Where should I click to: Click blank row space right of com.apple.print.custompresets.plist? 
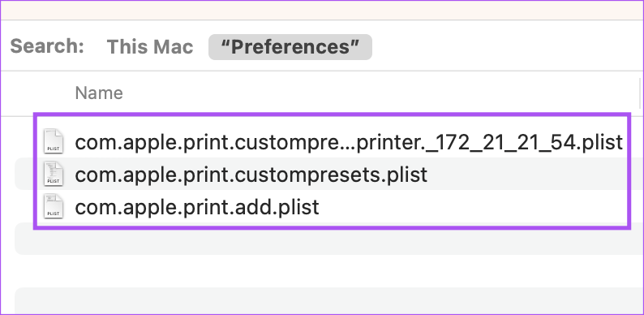click(x=527, y=175)
